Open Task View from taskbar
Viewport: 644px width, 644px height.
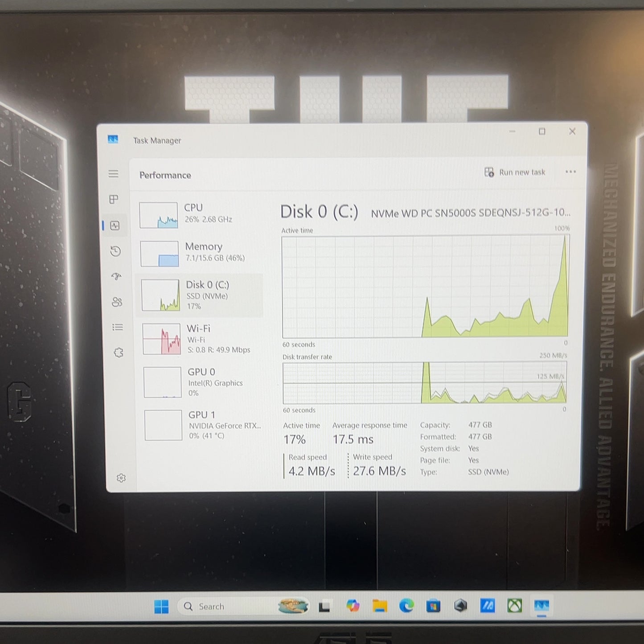click(324, 607)
